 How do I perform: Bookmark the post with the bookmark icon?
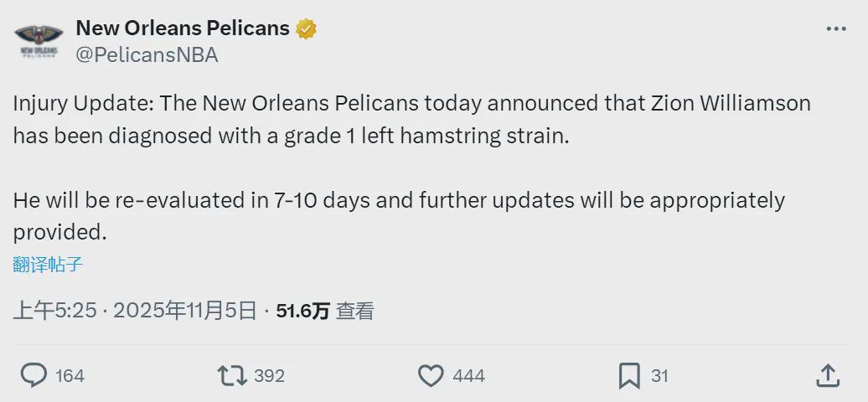629,375
